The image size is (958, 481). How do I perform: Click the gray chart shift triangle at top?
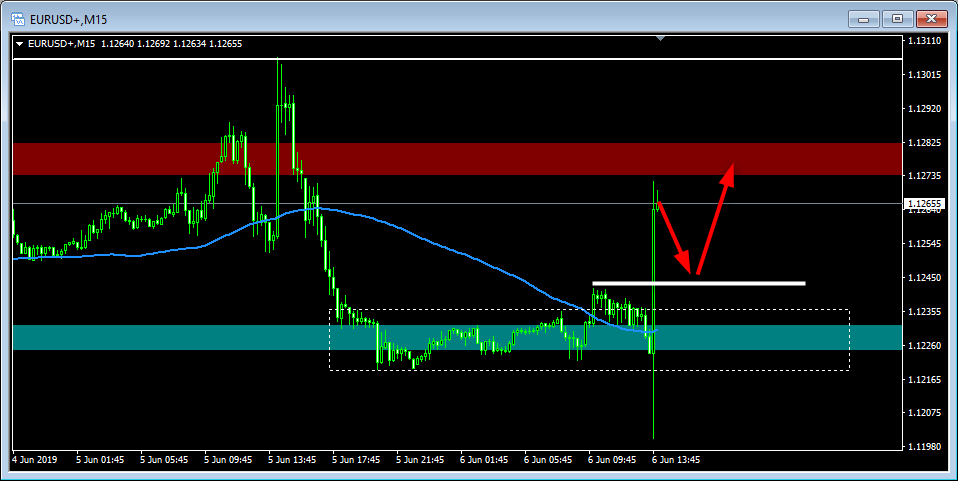(x=660, y=38)
